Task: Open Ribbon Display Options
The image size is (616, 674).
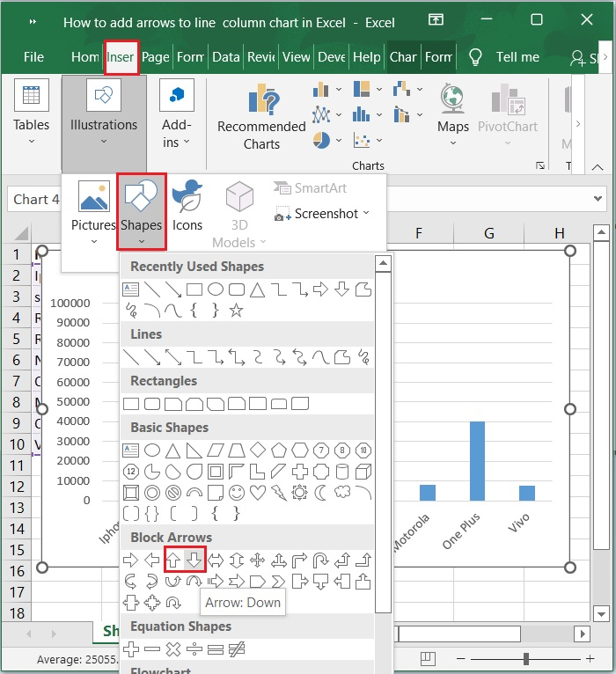Action: click(436, 19)
